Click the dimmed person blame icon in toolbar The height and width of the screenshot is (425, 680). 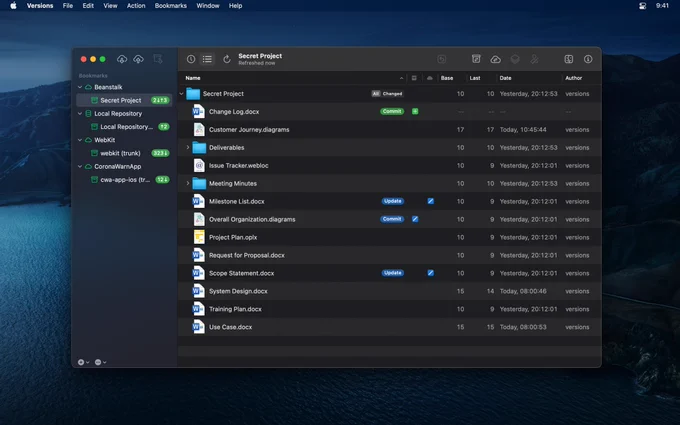[534, 59]
